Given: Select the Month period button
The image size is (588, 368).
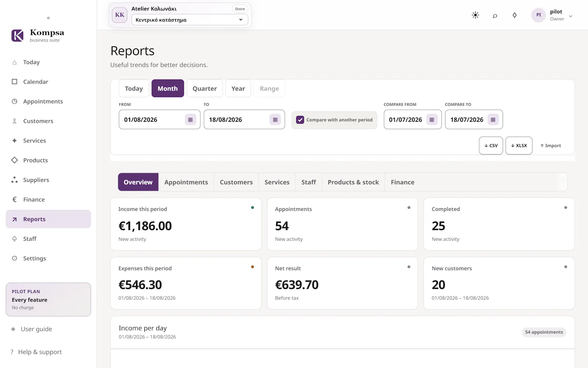Looking at the screenshot, I should pos(168,89).
